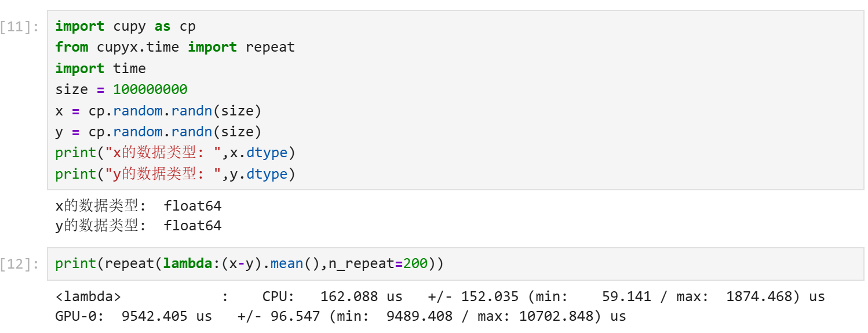Click the number 100000000 in size assignment

click(x=150, y=90)
